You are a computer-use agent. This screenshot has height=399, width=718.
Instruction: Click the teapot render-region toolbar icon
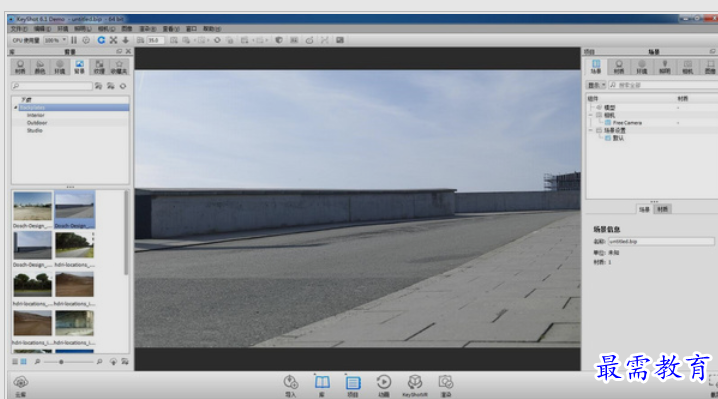pyautogui.click(x=310, y=40)
